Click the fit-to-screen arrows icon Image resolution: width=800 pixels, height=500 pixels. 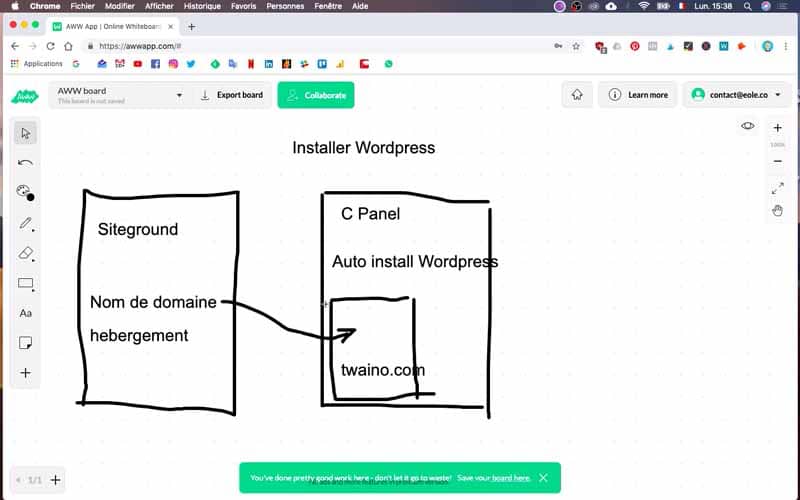(x=777, y=188)
